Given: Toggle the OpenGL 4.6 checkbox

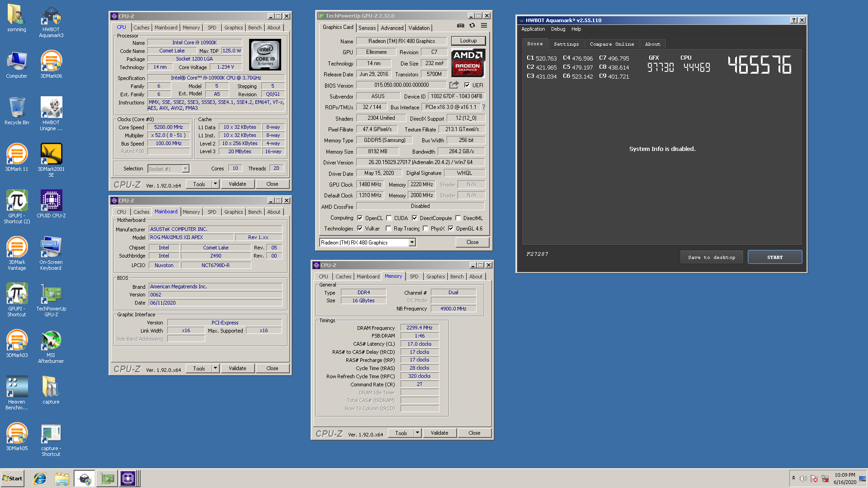Looking at the screenshot, I should [451, 228].
